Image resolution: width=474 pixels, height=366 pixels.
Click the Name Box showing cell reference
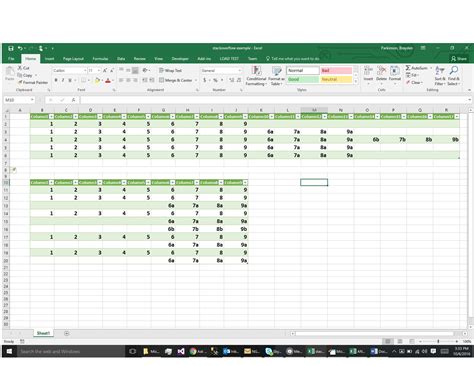point(19,100)
